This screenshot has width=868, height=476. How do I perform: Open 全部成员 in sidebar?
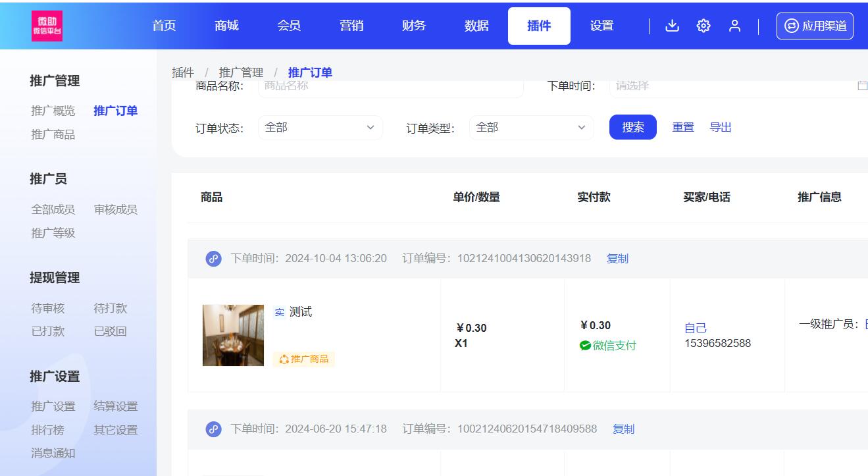tap(53, 209)
